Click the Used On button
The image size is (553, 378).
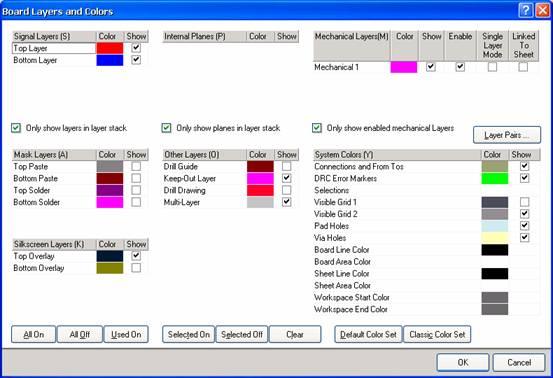[x=126, y=334]
